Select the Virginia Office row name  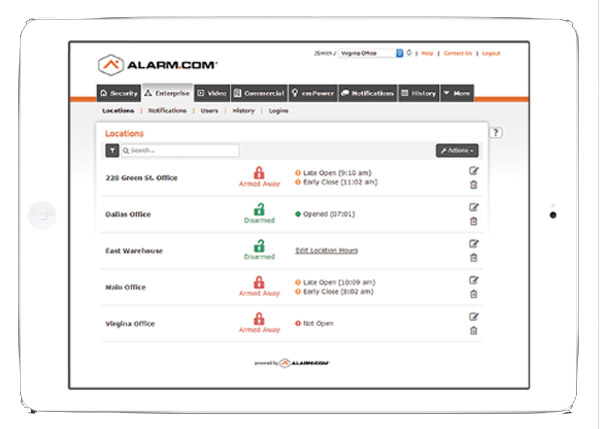click(x=130, y=324)
